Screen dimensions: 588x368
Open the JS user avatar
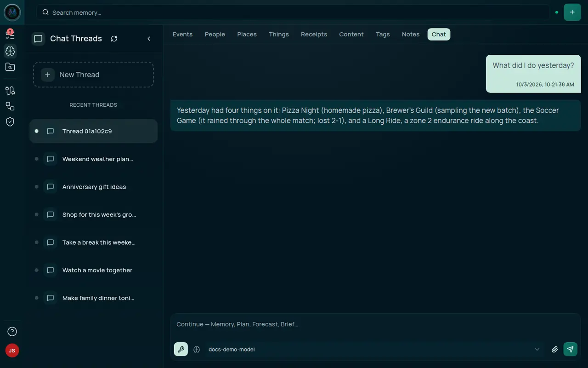click(12, 351)
